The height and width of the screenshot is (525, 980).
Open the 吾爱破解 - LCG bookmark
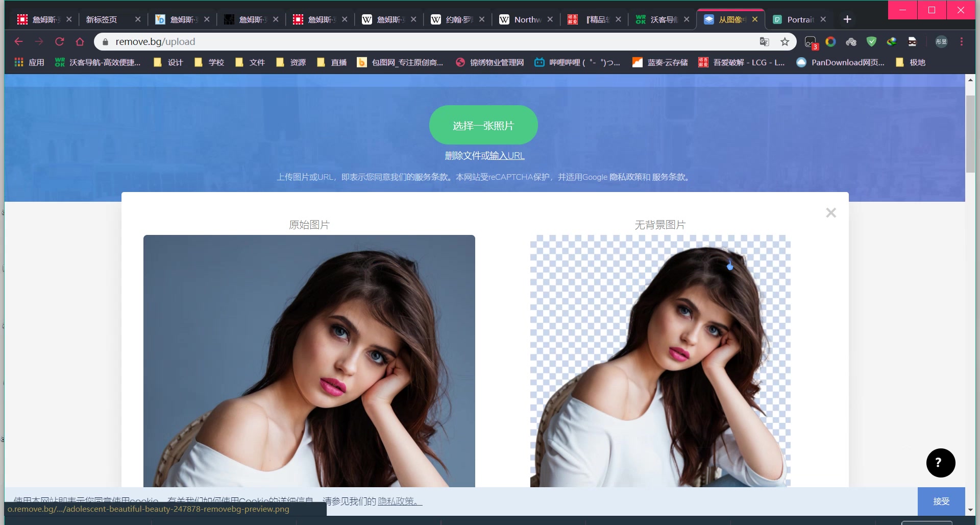click(x=742, y=62)
